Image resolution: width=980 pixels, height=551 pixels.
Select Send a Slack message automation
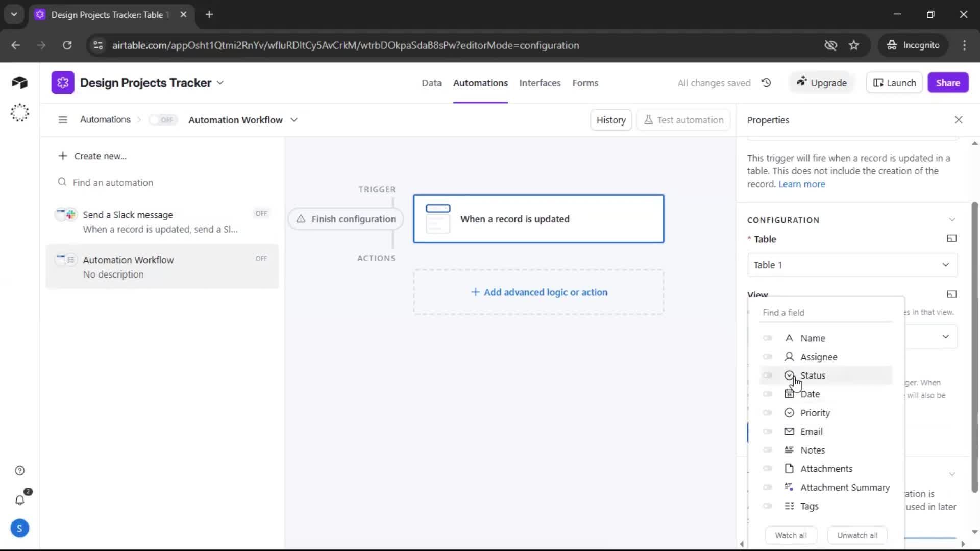162,222
